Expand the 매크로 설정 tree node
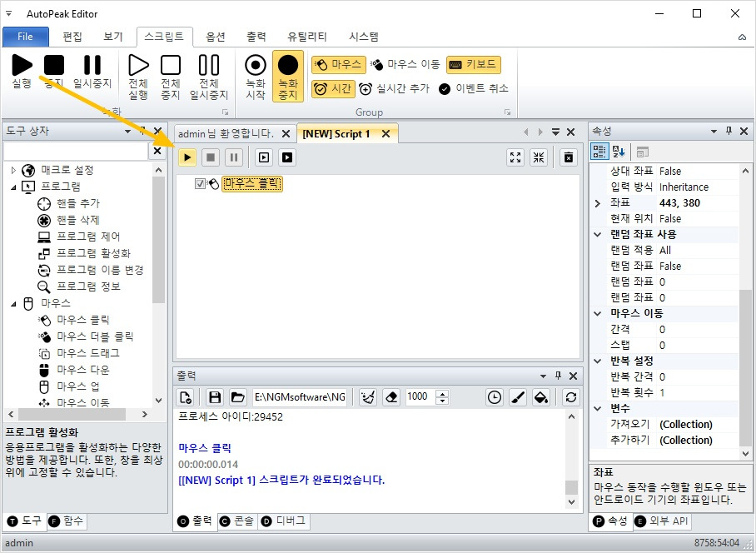This screenshot has height=553, width=756. 13,170
